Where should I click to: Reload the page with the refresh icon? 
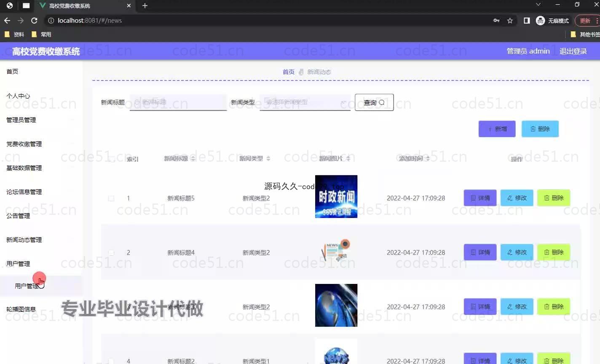tap(34, 20)
